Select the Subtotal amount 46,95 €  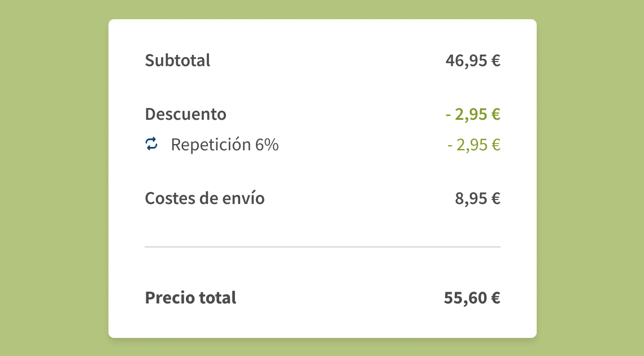point(473,60)
